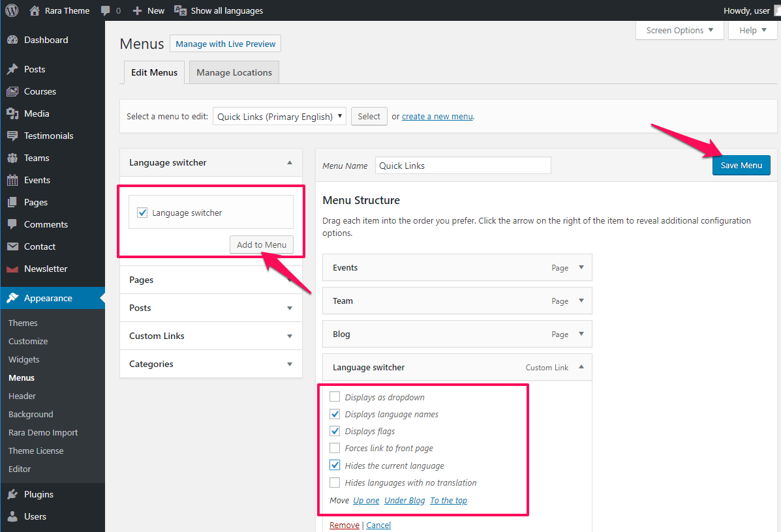The image size is (781, 532).
Task: Toggle Hides languages with no translation
Action: [335, 482]
